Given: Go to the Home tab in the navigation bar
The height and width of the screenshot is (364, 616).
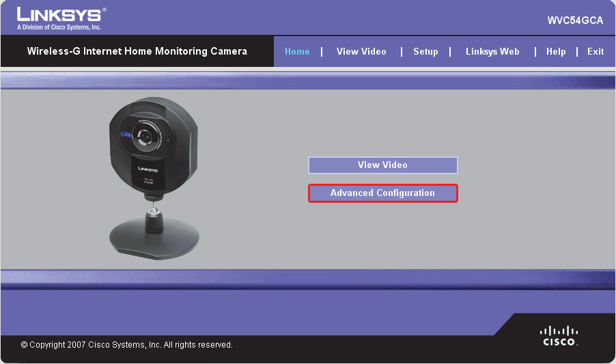Looking at the screenshot, I should point(297,51).
